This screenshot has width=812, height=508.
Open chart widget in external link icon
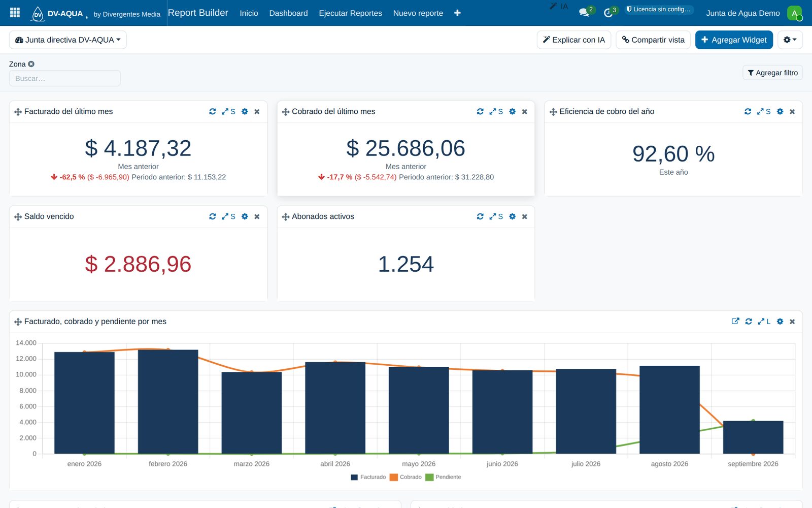point(735,321)
